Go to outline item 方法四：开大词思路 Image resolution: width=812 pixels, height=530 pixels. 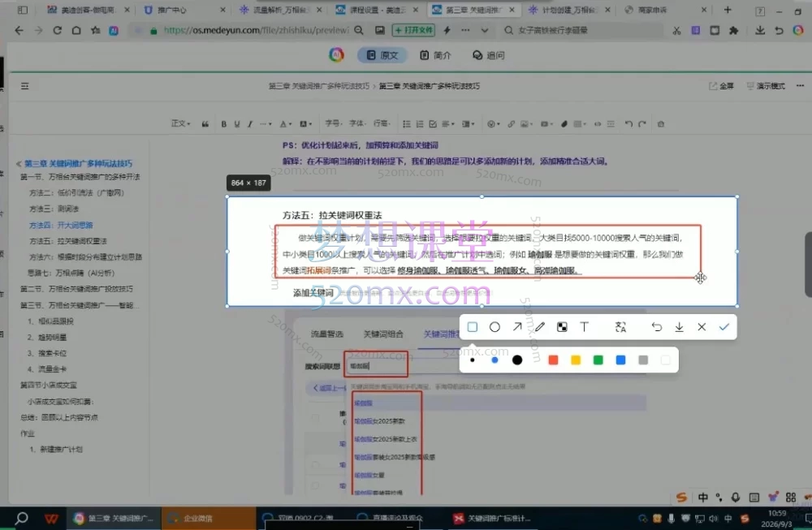[61, 225]
